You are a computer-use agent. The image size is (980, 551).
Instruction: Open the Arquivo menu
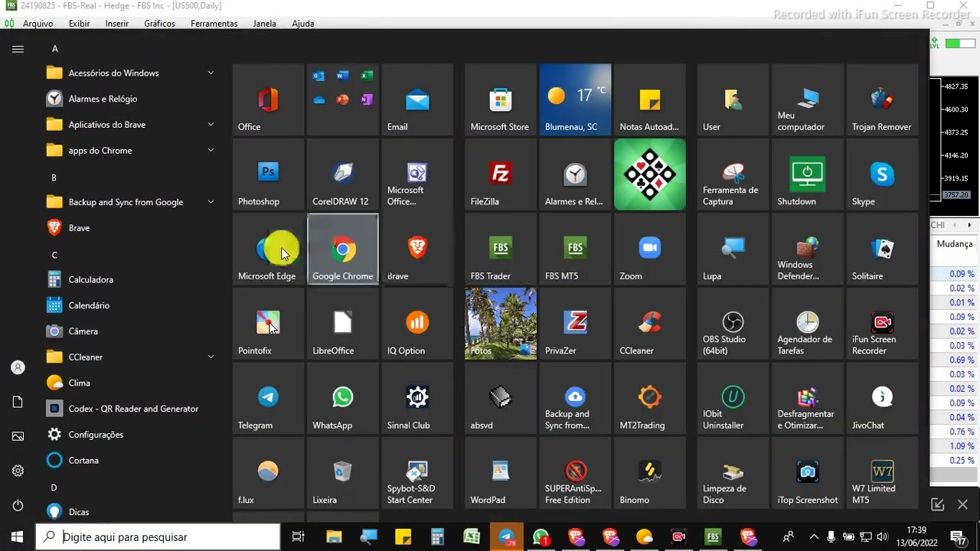[x=38, y=24]
